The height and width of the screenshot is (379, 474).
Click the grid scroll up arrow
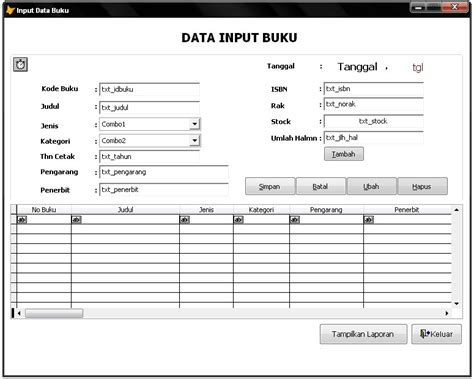click(x=456, y=210)
